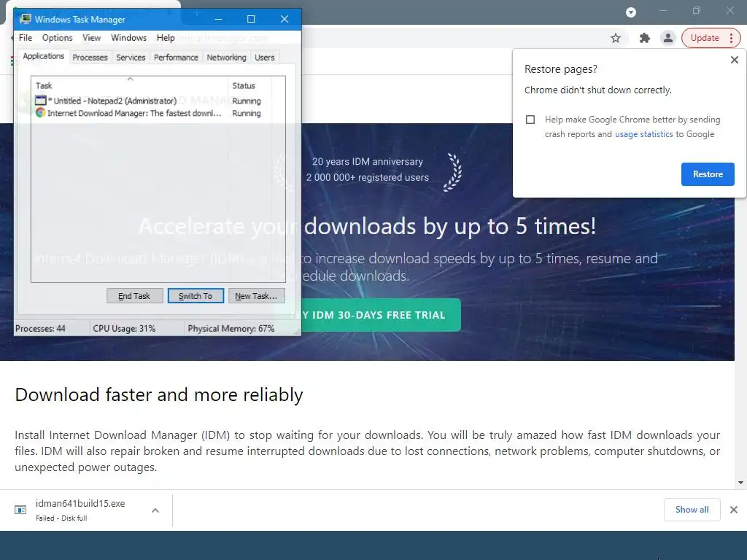Image resolution: width=747 pixels, height=560 pixels.
Task: Sort by the Task column header
Action: (x=130, y=86)
